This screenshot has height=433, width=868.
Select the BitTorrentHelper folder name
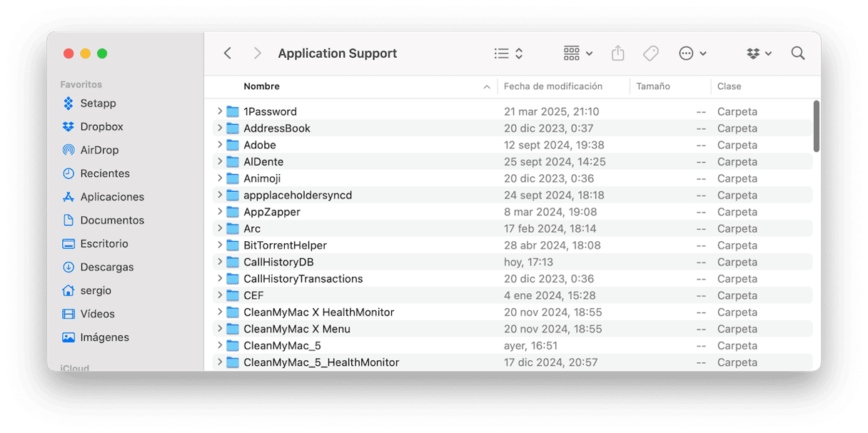[x=285, y=245]
